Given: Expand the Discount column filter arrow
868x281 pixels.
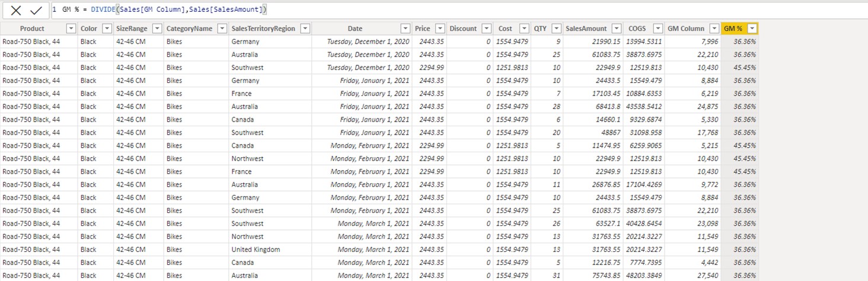Looking at the screenshot, I should pyautogui.click(x=486, y=28).
